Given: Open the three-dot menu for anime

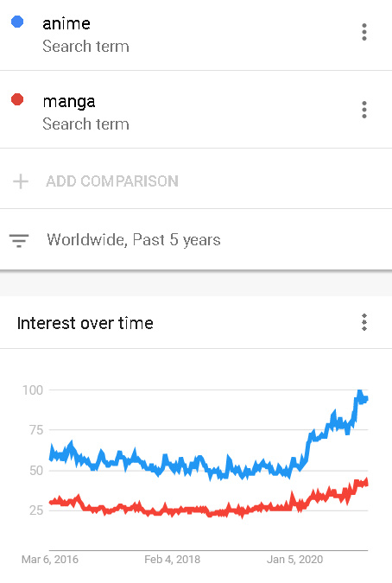Looking at the screenshot, I should (x=364, y=32).
